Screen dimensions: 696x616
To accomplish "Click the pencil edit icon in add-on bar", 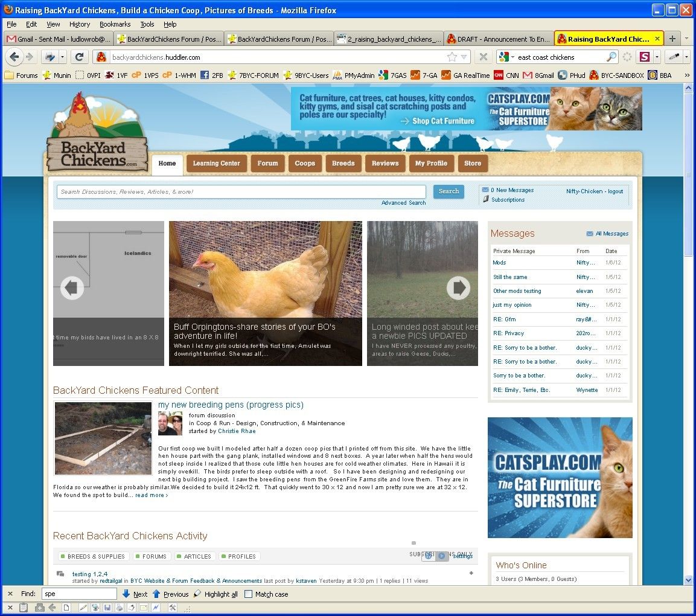I will point(83,608).
